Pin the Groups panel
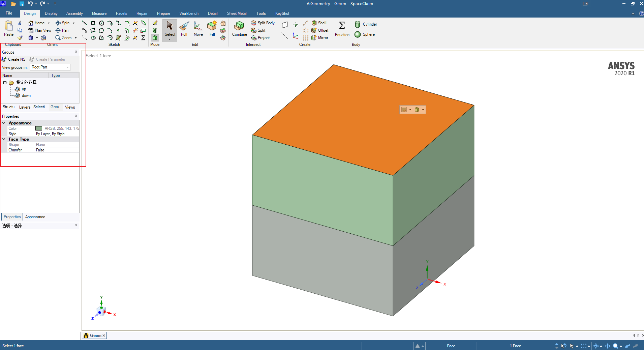644x350 pixels. pyautogui.click(x=76, y=52)
